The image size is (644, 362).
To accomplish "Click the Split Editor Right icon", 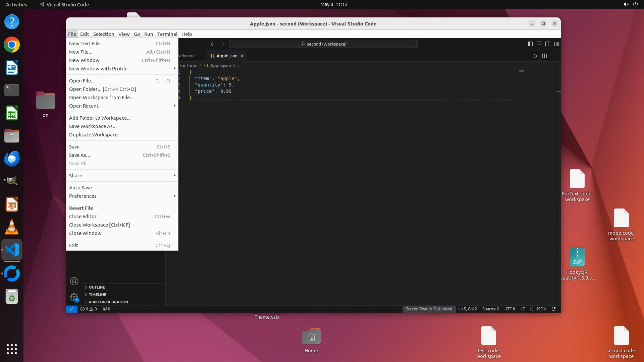I will 544,56.
